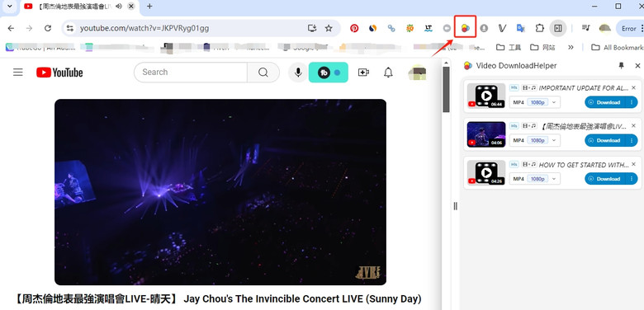Click the Hls badge on IMPORTANT UPDATE entry
644x310 pixels.
(514, 87)
